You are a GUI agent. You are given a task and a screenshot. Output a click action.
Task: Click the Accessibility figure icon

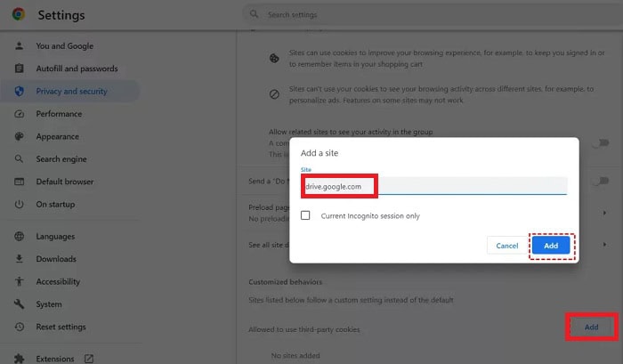pos(19,281)
